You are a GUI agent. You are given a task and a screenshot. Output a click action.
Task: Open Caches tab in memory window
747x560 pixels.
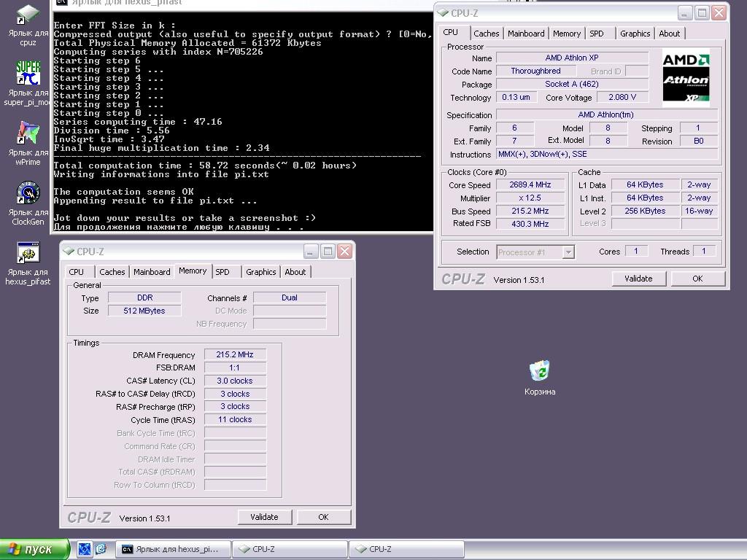point(112,272)
